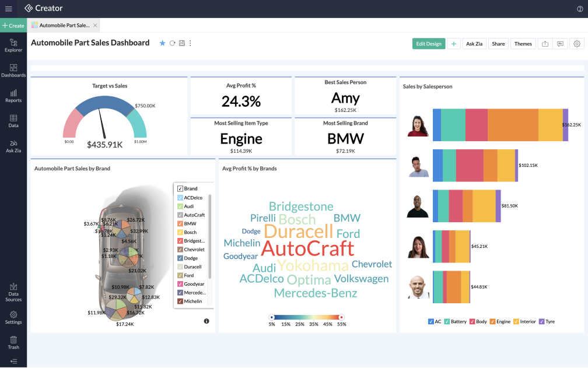Toggle the Interior series legend checkbox
This screenshot has height=368, width=588.
pos(516,321)
